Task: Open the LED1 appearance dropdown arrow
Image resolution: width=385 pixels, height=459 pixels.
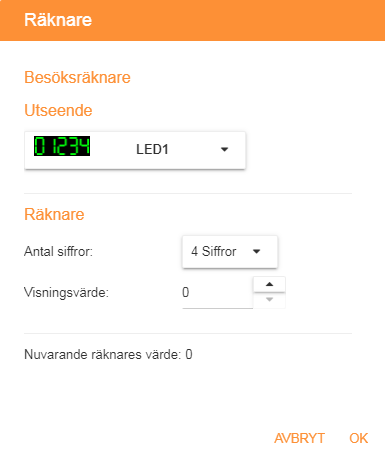Action: [225, 149]
